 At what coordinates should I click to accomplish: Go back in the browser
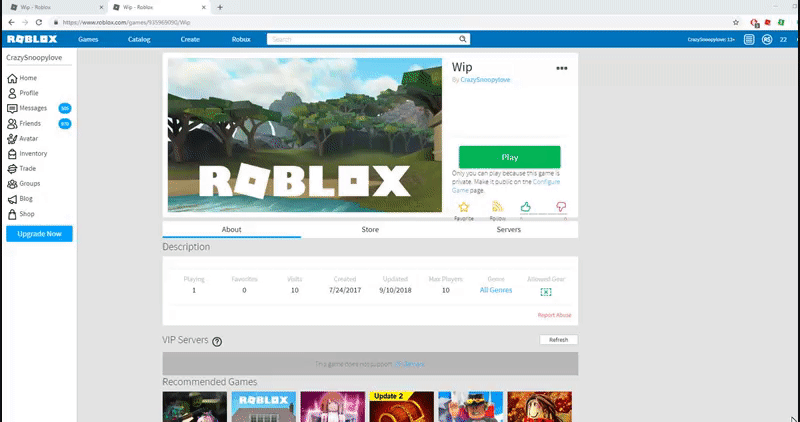[x=11, y=22]
